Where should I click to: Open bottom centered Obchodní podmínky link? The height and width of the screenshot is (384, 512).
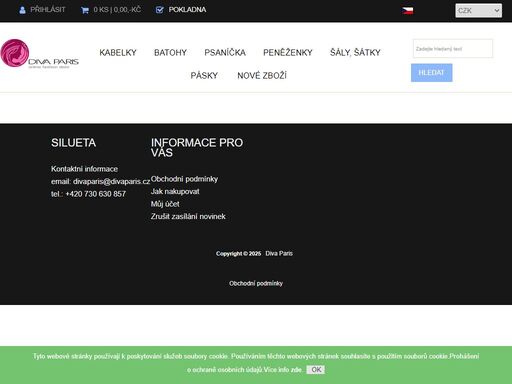256,283
